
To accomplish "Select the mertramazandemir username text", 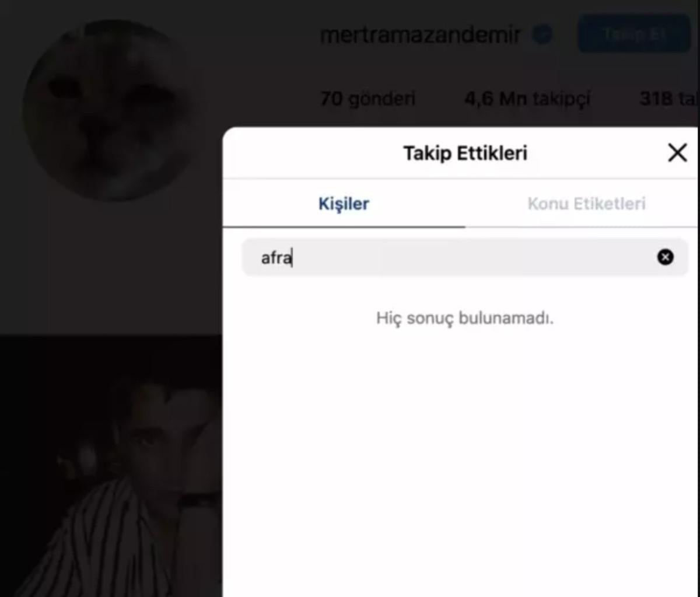I will [420, 35].
